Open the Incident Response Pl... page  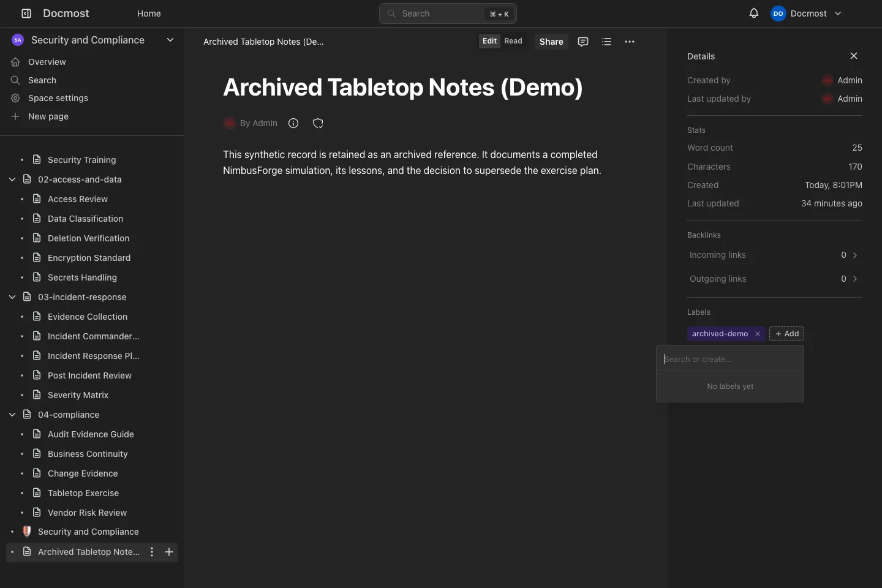coord(94,356)
